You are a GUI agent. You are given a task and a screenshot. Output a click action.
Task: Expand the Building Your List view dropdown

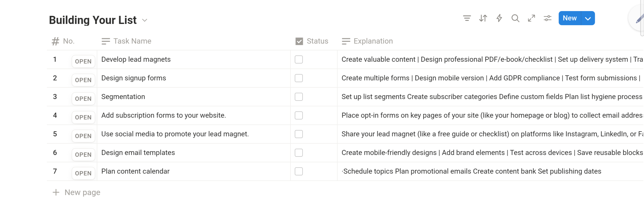point(145,20)
